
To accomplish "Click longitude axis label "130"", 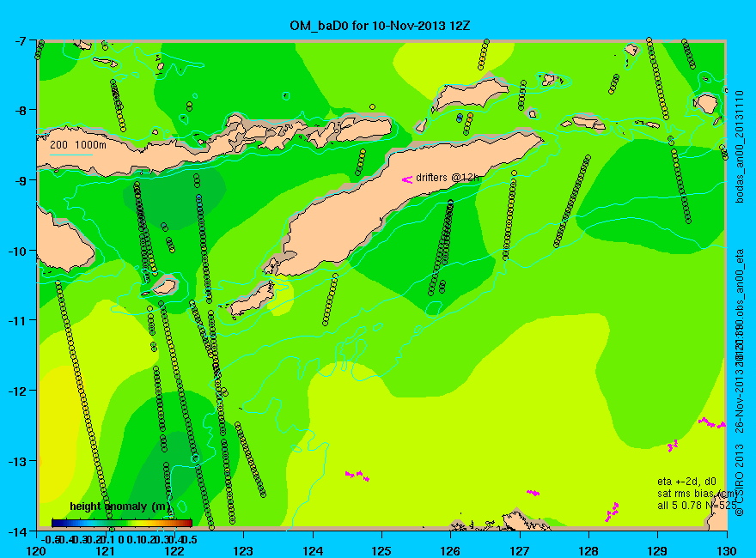I will pos(727,550).
